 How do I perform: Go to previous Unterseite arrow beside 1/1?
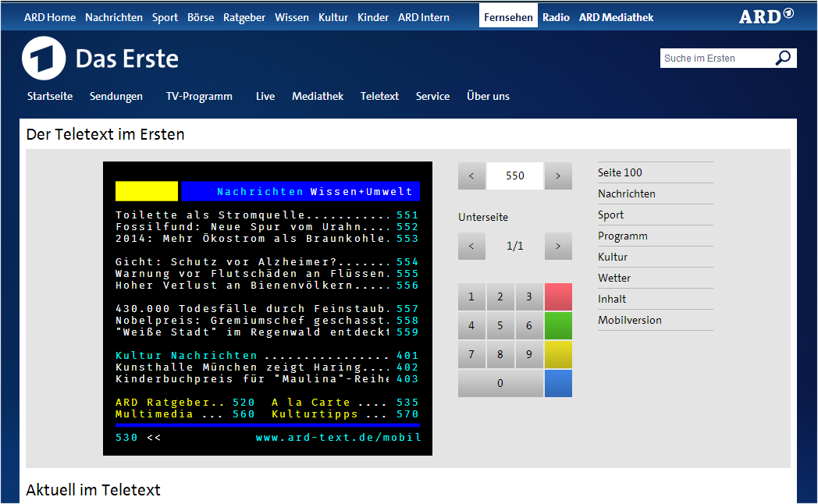point(471,246)
